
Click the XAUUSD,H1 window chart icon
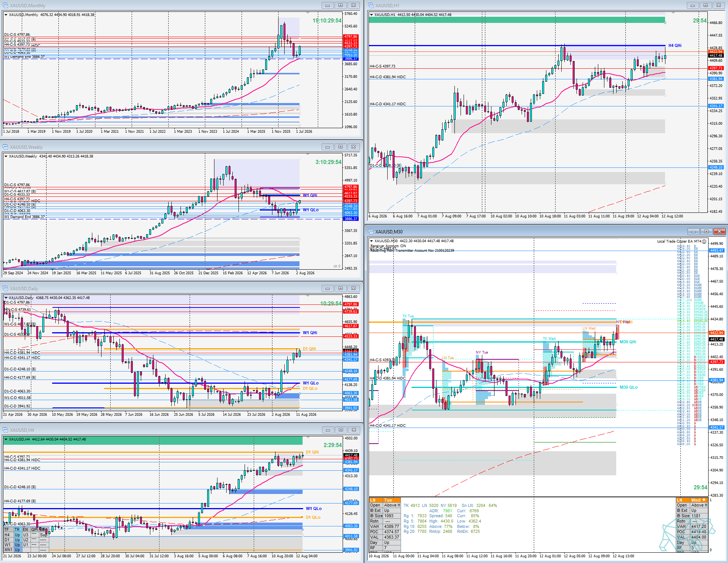(x=371, y=5)
